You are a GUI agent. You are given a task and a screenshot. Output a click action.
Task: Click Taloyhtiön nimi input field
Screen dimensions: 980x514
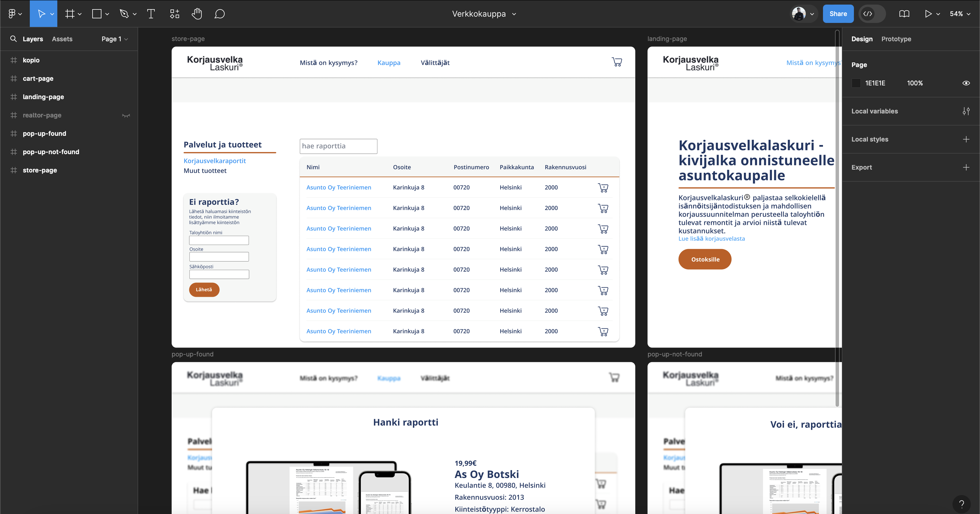[x=219, y=240]
